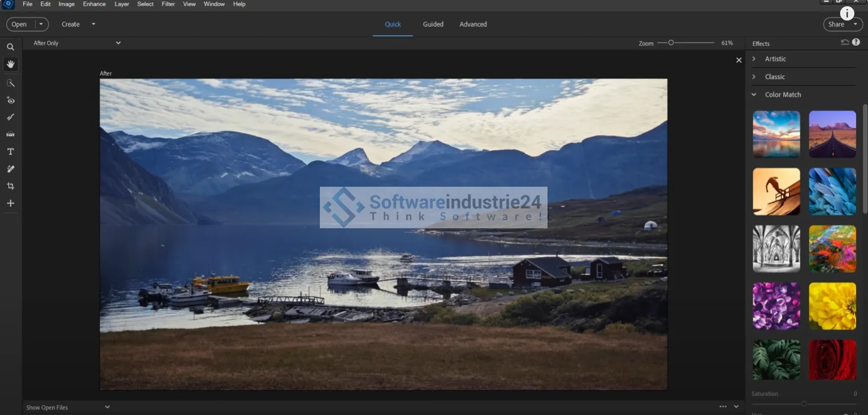Viewport: 868px width, 415px height.
Task: Select the Crop tool
Action: 10,186
